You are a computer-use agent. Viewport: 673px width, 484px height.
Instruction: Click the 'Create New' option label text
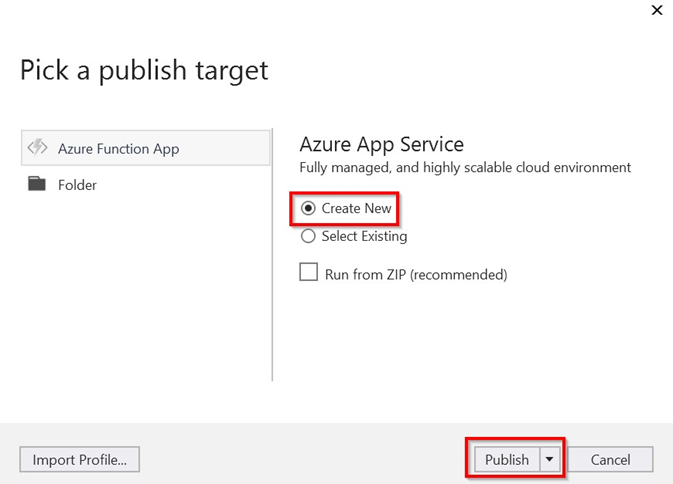356,209
